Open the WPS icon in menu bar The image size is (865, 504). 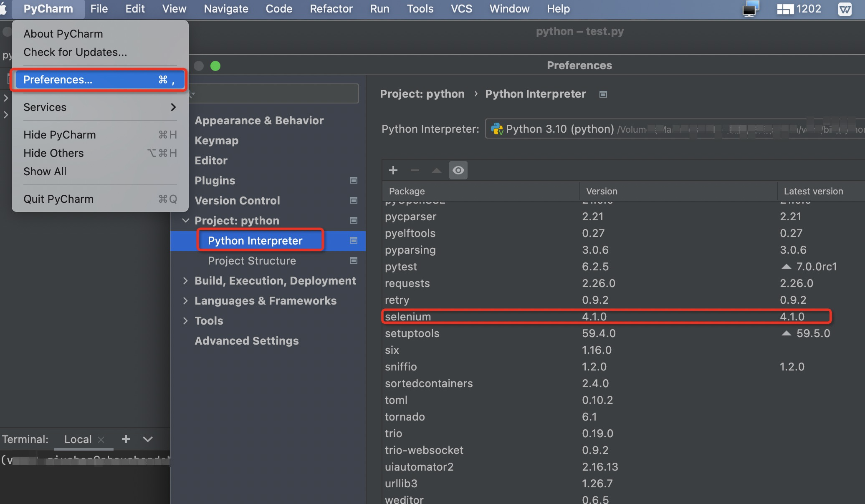coord(845,9)
